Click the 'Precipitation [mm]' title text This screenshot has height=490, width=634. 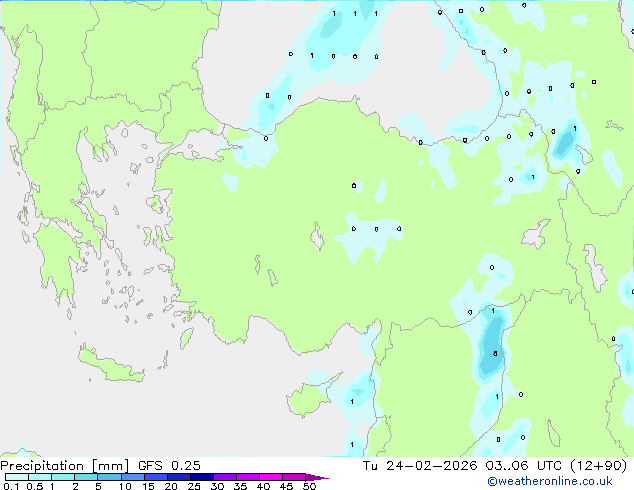pyautogui.click(x=65, y=466)
